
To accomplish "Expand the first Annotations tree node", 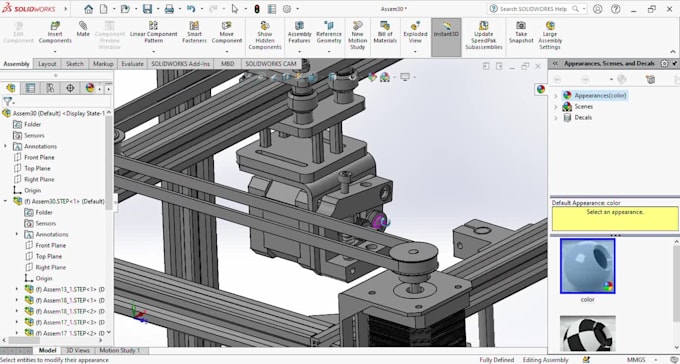I will pyautogui.click(x=6, y=146).
